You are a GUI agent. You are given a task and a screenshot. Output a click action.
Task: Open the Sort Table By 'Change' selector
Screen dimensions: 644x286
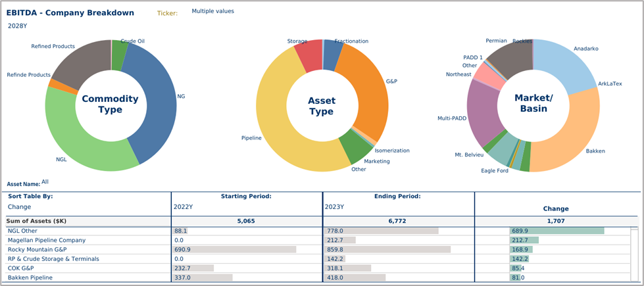tap(19, 207)
